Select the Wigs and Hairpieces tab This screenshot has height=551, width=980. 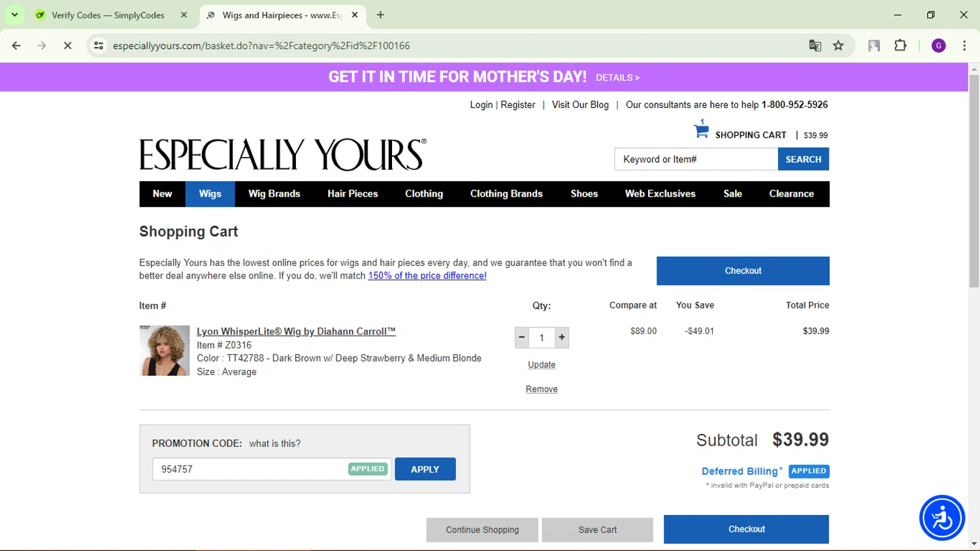click(x=282, y=15)
